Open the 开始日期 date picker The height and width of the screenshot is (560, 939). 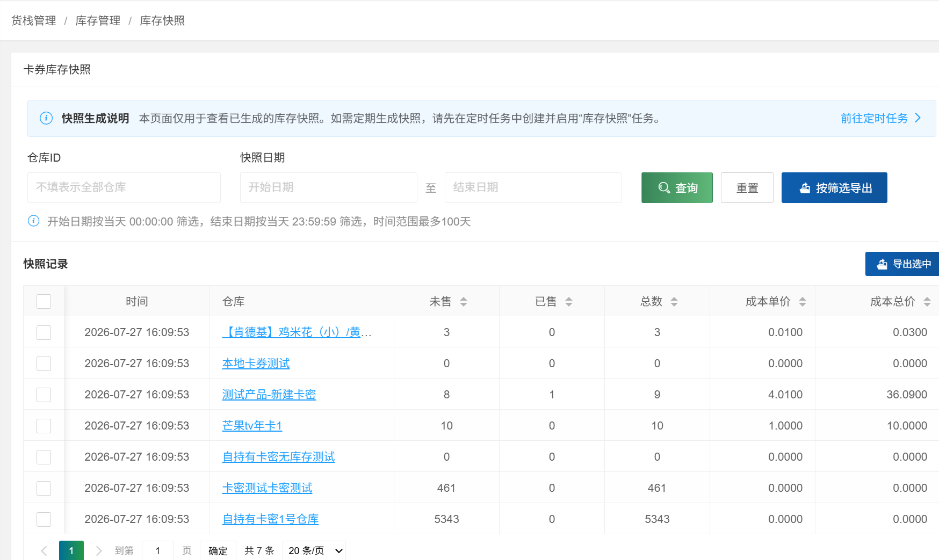click(329, 187)
